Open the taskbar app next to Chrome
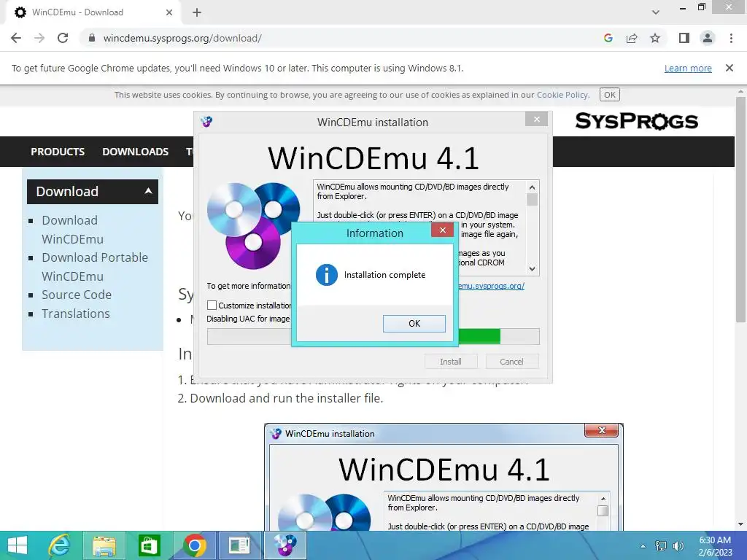Image resolution: width=747 pixels, height=560 pixels. pyautogui.click(x=239, y=545)
